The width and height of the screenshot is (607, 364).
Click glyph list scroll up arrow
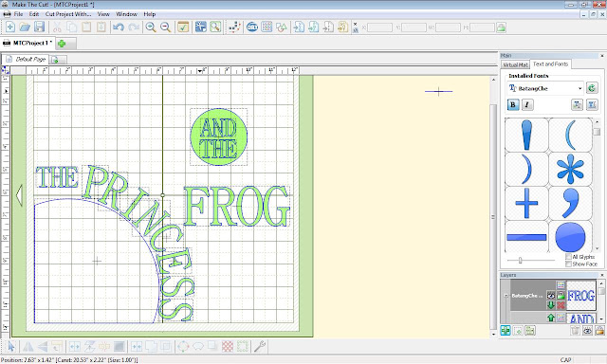(x=597, y=122)
